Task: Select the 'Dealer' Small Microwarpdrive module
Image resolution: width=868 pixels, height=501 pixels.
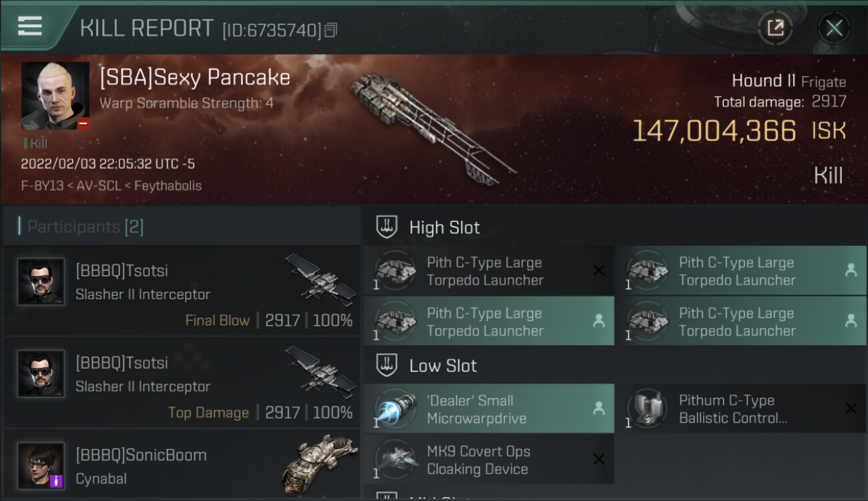Action: (x=489, y=409)
